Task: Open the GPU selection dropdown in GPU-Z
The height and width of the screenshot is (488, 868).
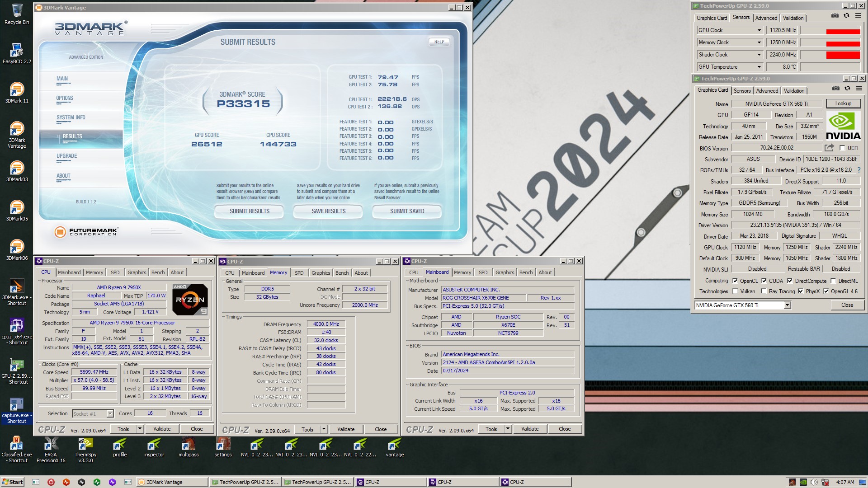Action: tap(787, 305)
